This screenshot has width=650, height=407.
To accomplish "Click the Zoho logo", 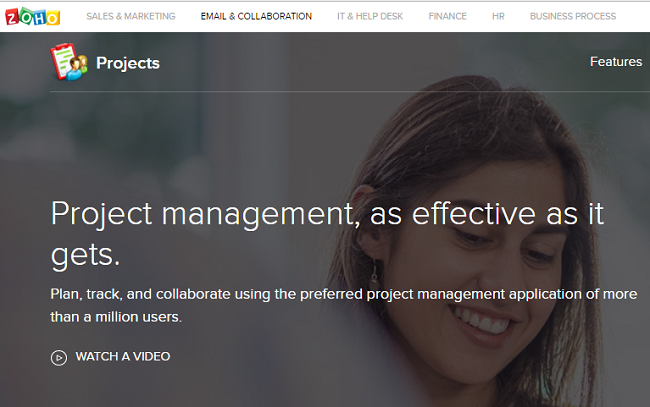I will point(32,16).
